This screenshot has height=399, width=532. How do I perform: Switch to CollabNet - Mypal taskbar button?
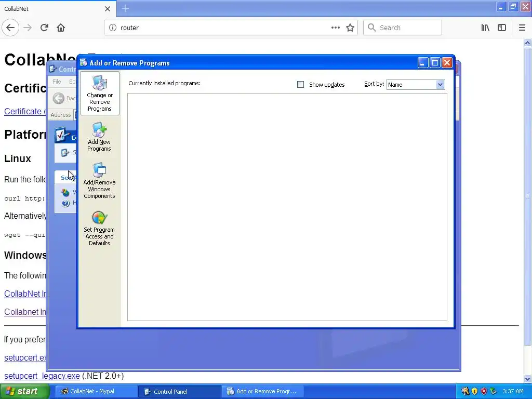click(96, 391)
